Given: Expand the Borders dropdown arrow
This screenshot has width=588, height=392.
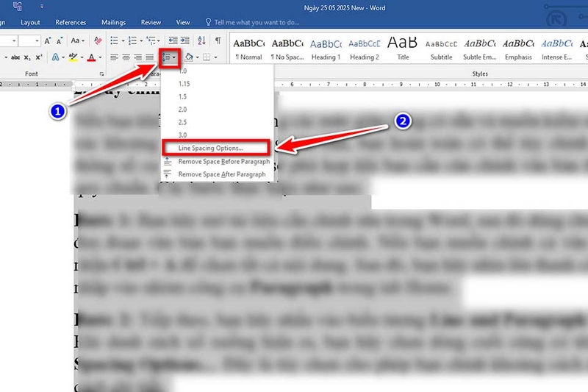Looking at the screenshot, I should [215, 57].
